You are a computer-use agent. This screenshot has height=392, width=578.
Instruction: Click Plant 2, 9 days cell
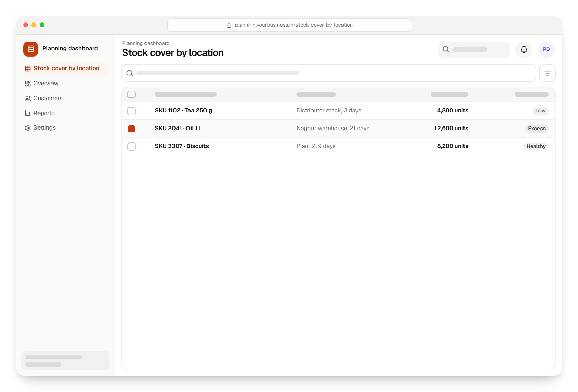tap(316, 146)
